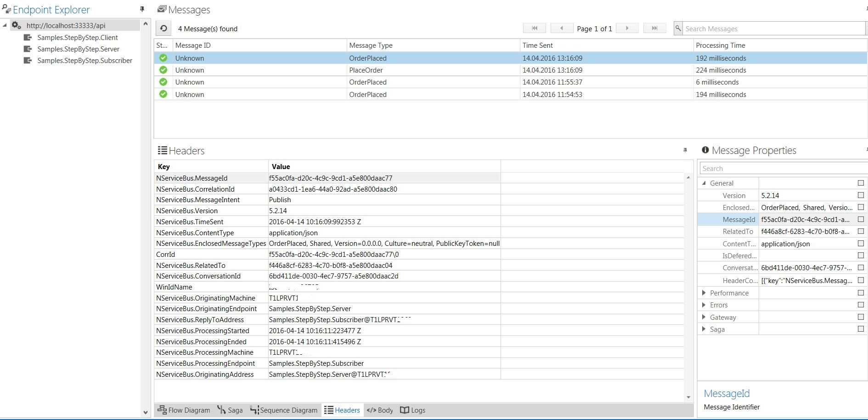Click the Message Properties info icon
Screen dimensions: 868x420
coord(705,150)
